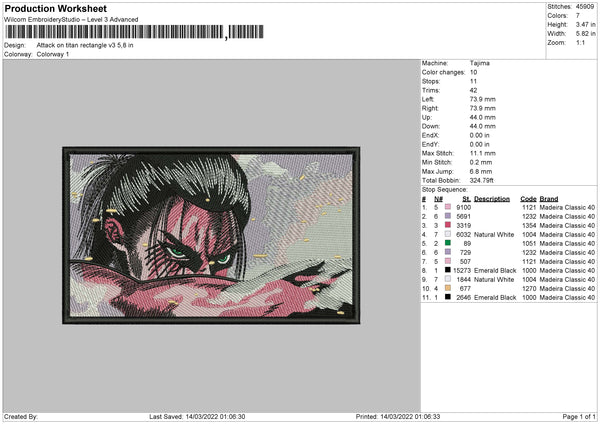
Task: Click the 'St.' column header
Action: pos(466,199)
